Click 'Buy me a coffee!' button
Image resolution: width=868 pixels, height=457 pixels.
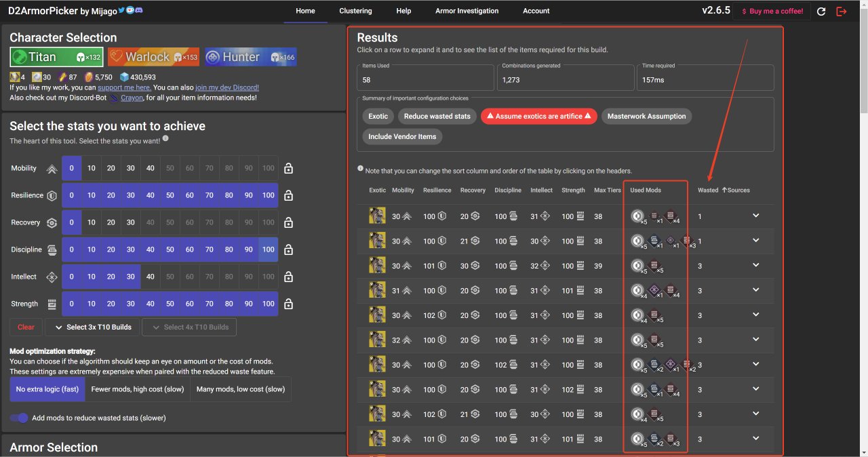[772, 12]
